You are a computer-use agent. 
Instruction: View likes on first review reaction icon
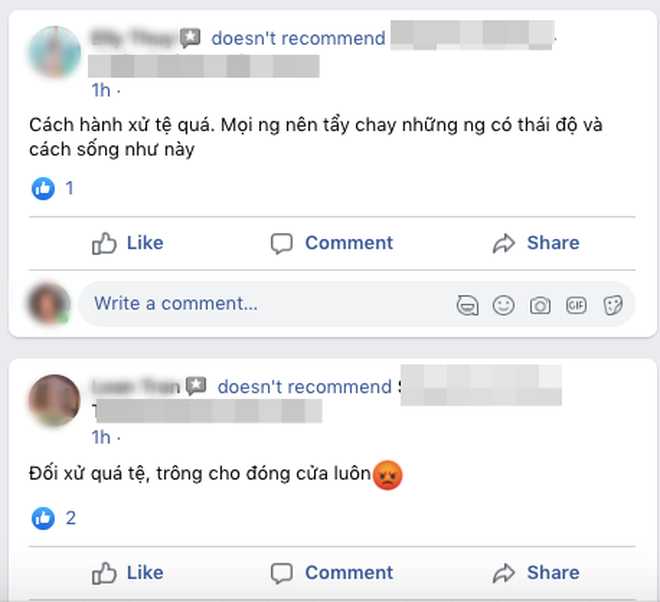(x=43, y=188)
